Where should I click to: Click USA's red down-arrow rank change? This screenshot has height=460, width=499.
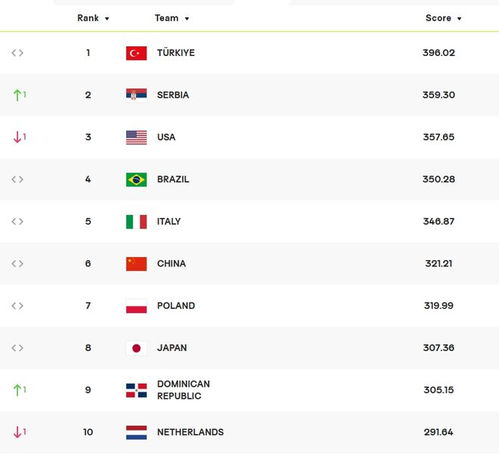click(x=19, y=137)
